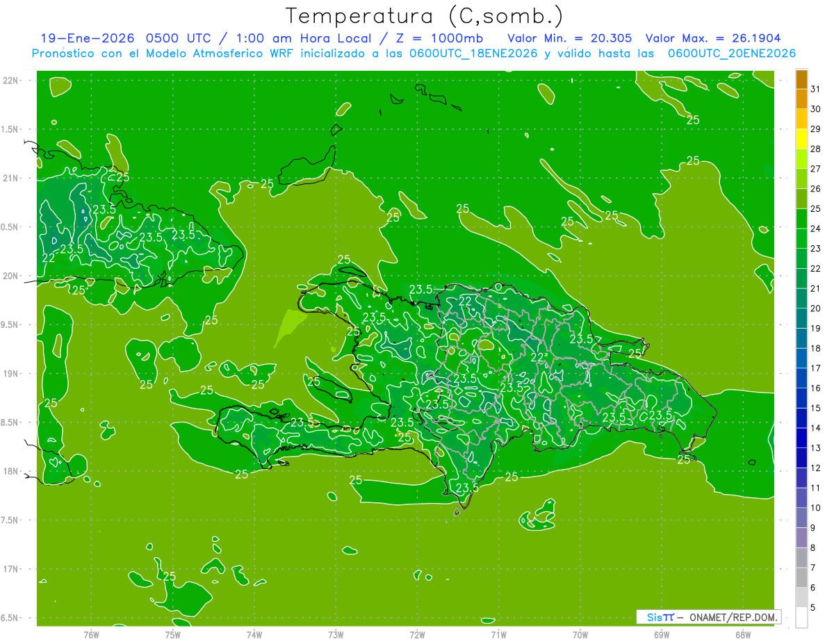Choose the gray swatch between 6 and 7
Viewport: 834px width, 644px height.
801,578
